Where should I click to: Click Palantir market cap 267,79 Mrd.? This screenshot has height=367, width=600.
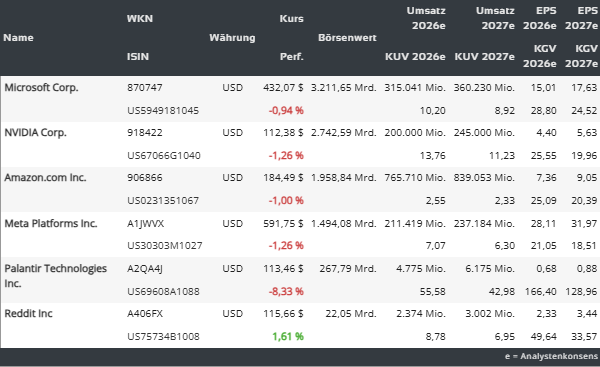click(x=348, y=269)
